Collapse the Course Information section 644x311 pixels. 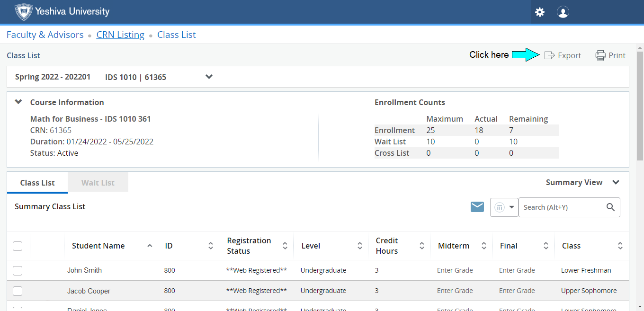click(x=18, y=102)
